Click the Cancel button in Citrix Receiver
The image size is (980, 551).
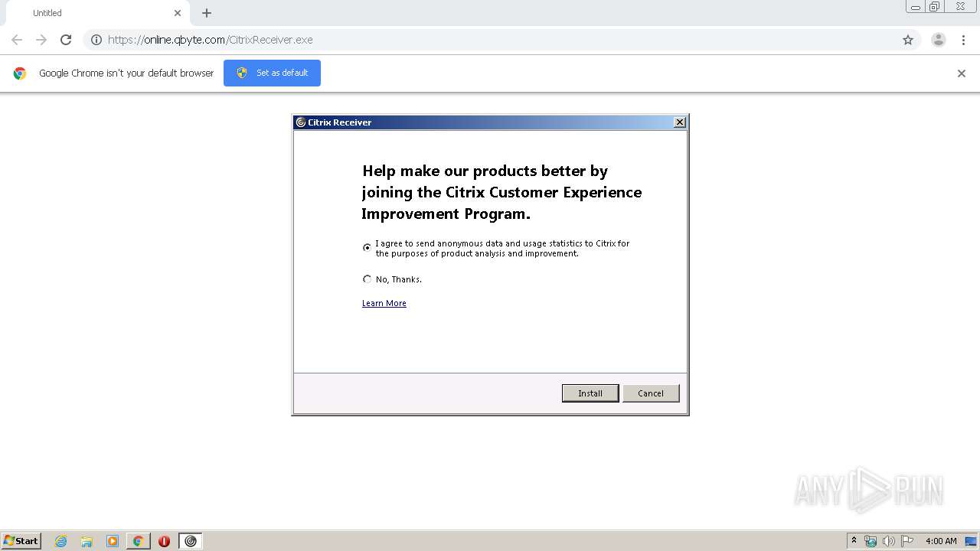(651, 393)
